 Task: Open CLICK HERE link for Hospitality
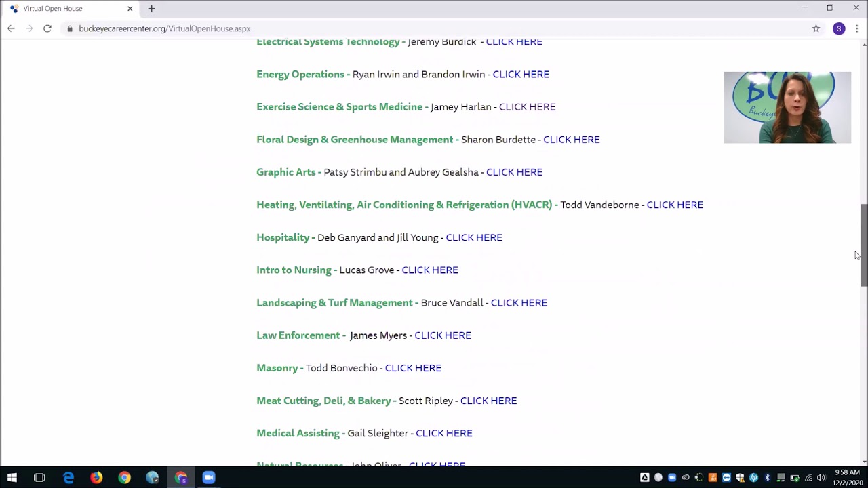(474, 237)
